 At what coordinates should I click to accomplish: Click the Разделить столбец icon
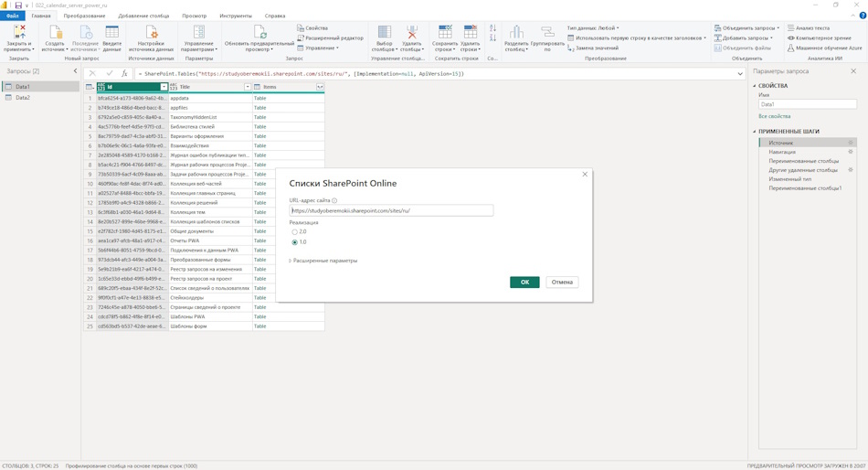coord(516,32)
